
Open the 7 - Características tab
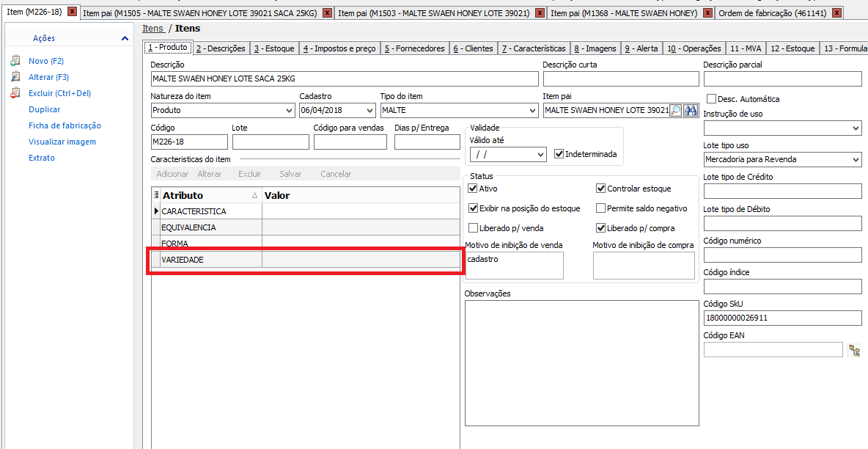(x=534, y=48)
